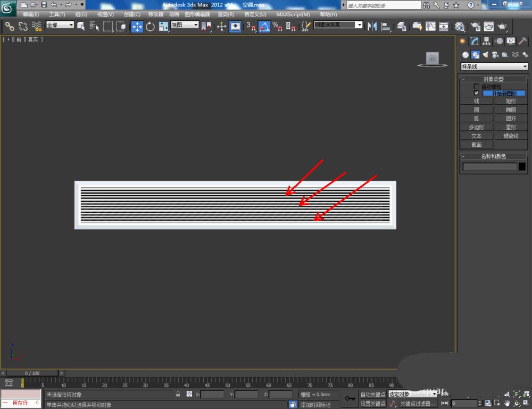Click the Redo arrow icon

pyautogui.click(x=69, y=5)
